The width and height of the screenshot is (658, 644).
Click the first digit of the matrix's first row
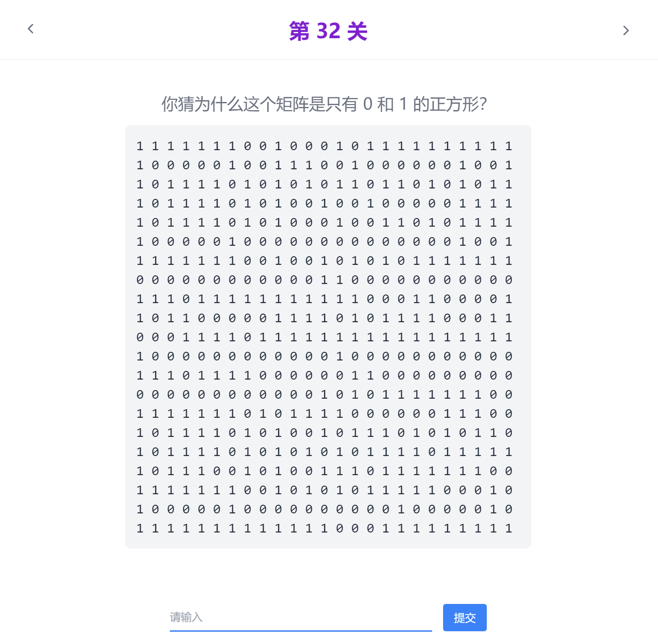tap(140, 146)
